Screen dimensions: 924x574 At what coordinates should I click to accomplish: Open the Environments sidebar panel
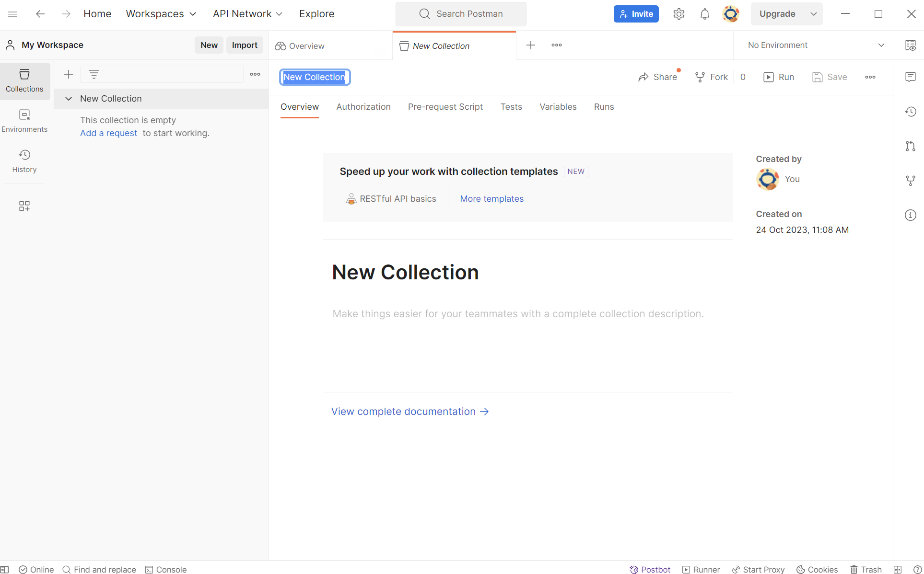point(24,121)
